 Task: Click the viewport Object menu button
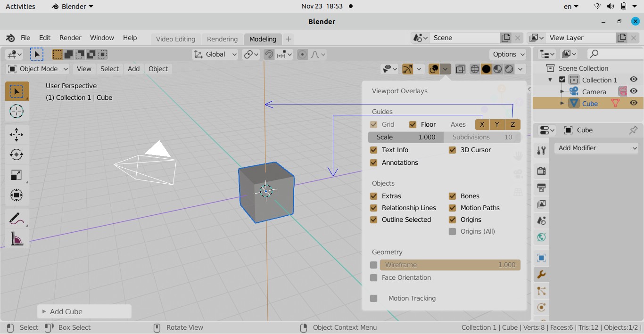tap(158, 69)
